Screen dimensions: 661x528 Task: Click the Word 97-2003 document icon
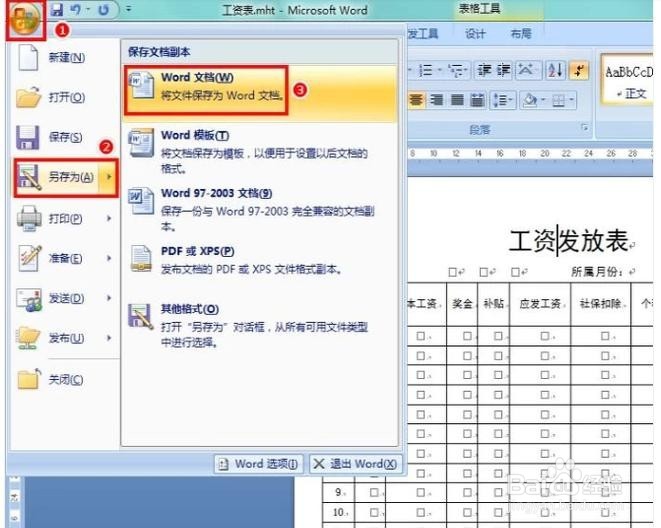(141, 201)
